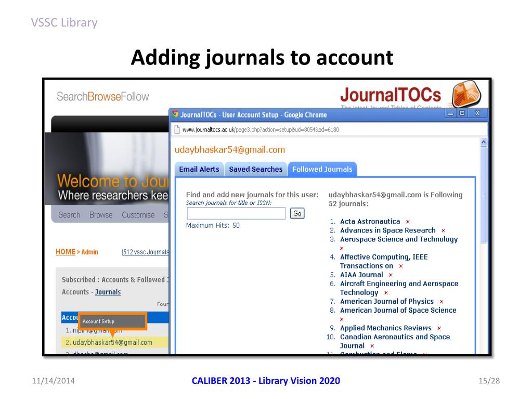This screenshot has width=532, height=399.
Task: Open Browse menu in background page
Action: (x=101, y=215)
